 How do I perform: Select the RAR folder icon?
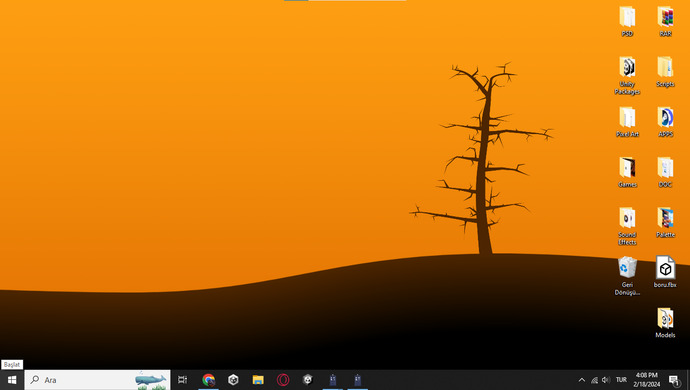click(665, 22)
